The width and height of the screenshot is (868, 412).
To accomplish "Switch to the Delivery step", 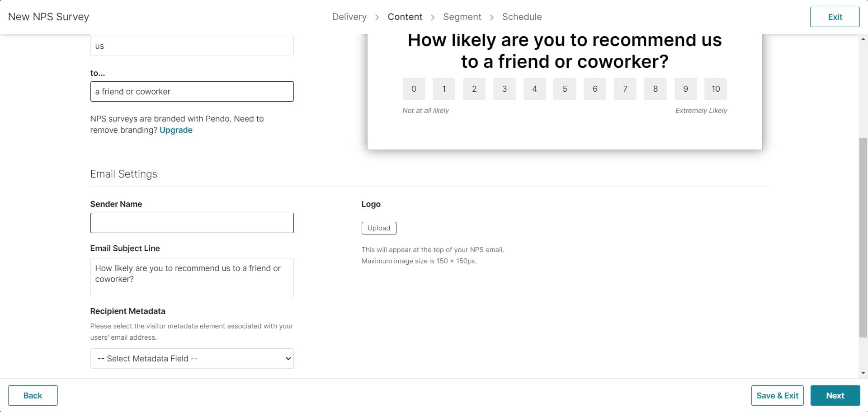I will [x=349, y=17].
